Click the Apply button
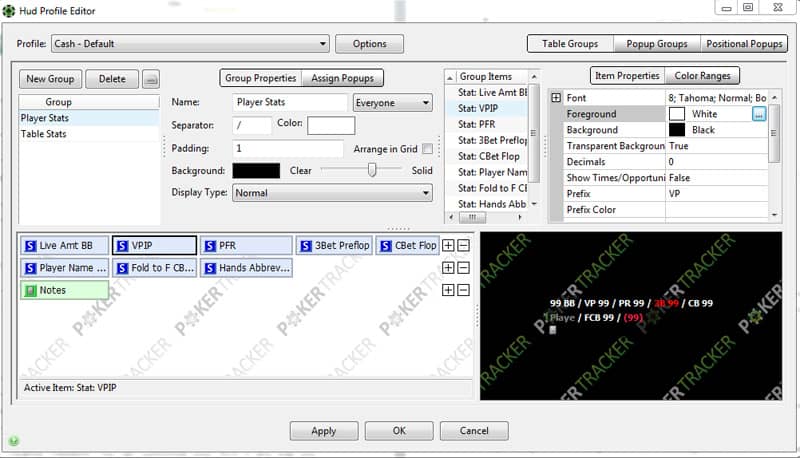The image size is (800, 458). (324, 431)
